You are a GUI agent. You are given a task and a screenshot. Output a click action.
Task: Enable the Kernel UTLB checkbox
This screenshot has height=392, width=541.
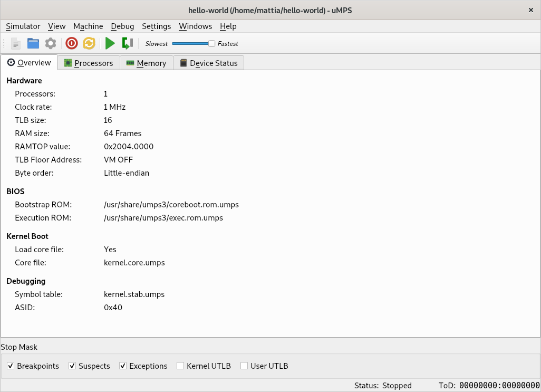[180, 366]
